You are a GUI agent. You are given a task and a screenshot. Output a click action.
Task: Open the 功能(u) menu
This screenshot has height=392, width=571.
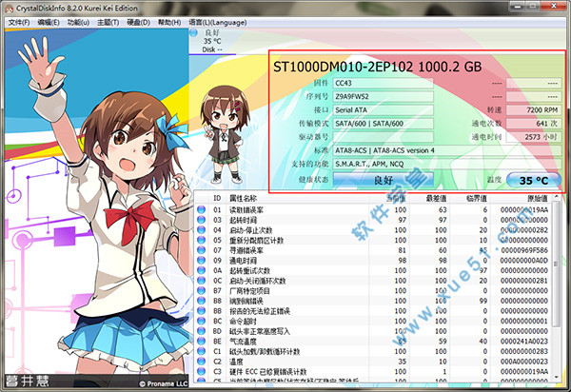78,22
